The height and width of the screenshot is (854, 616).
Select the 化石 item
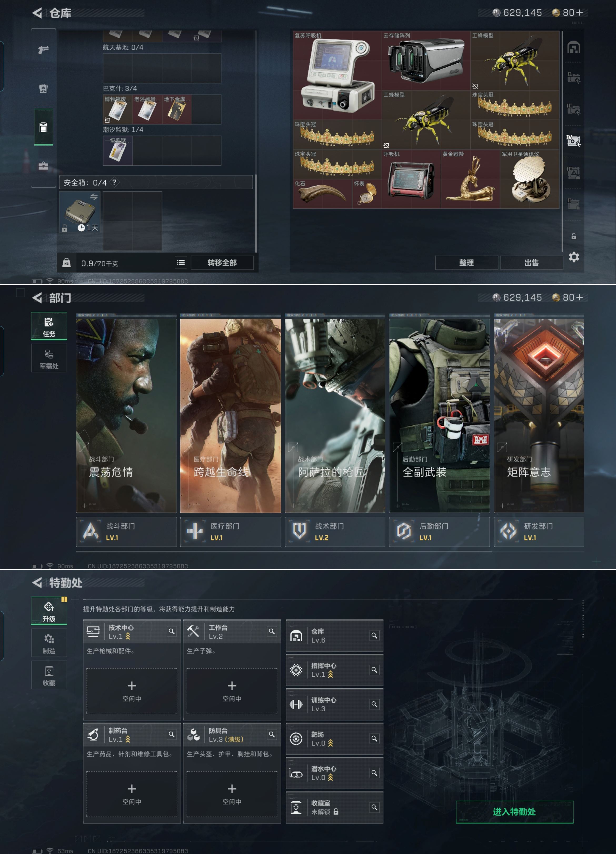tap(323, 194)
